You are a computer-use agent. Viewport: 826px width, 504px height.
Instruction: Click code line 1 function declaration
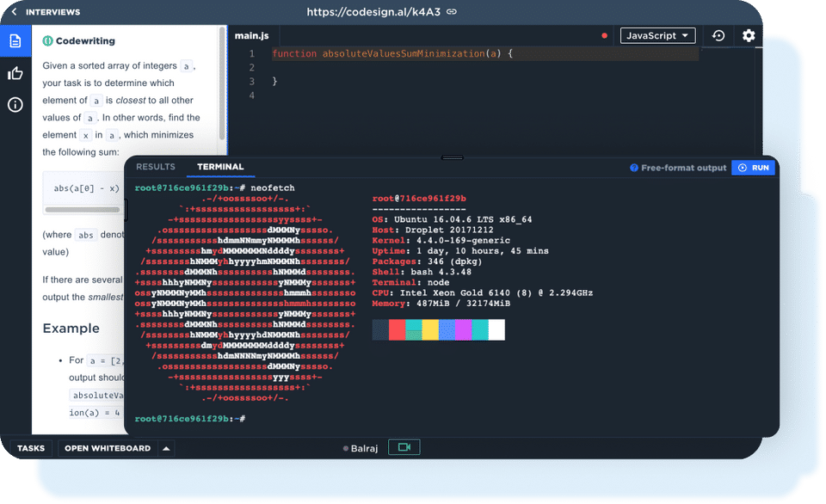coord(392,53)
